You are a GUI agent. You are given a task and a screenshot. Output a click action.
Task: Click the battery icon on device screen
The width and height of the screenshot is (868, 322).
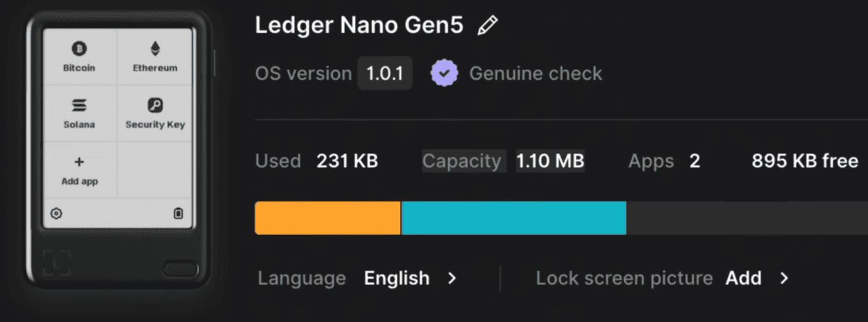178,213
